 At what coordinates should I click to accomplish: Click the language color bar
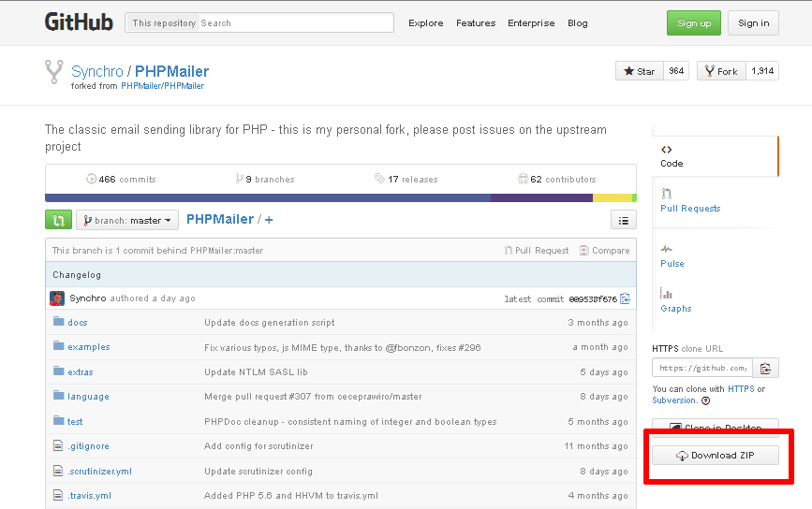click(340, 197)
